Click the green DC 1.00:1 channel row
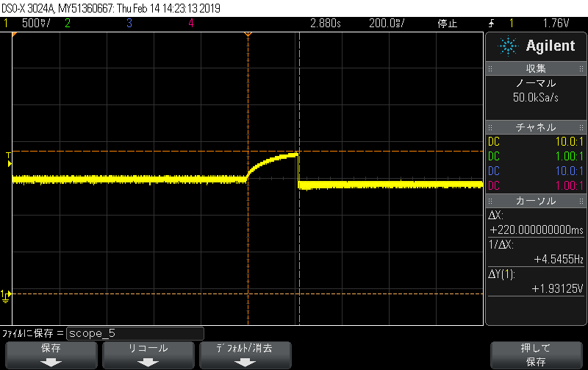 tap(536, 156)
